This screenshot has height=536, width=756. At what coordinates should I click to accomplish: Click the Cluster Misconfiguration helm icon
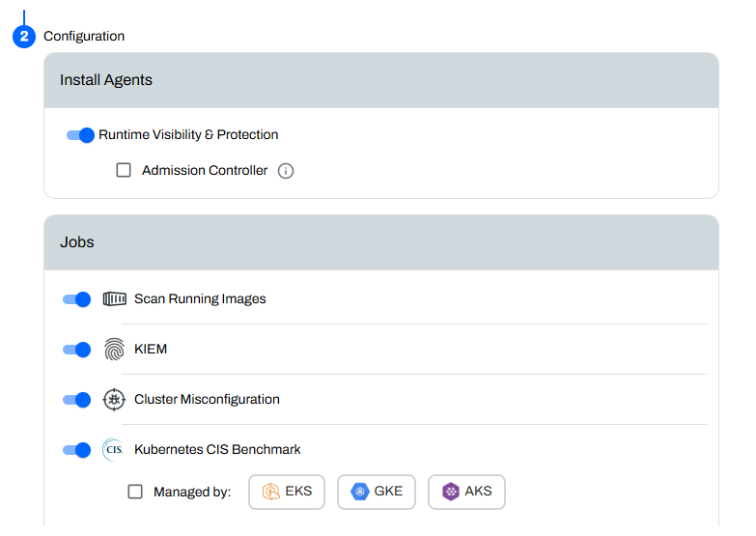114,400
